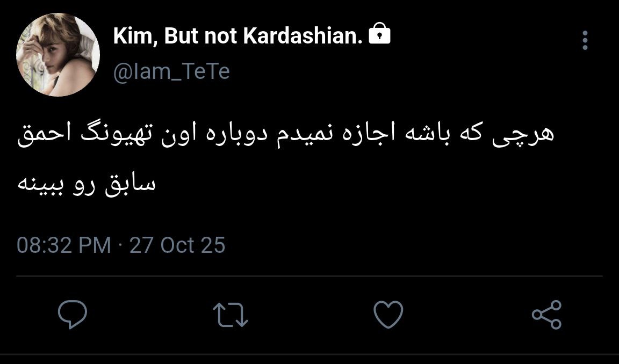Click the 08:32 PM timestamp
The image size is (619, 364).
[63, 245]
